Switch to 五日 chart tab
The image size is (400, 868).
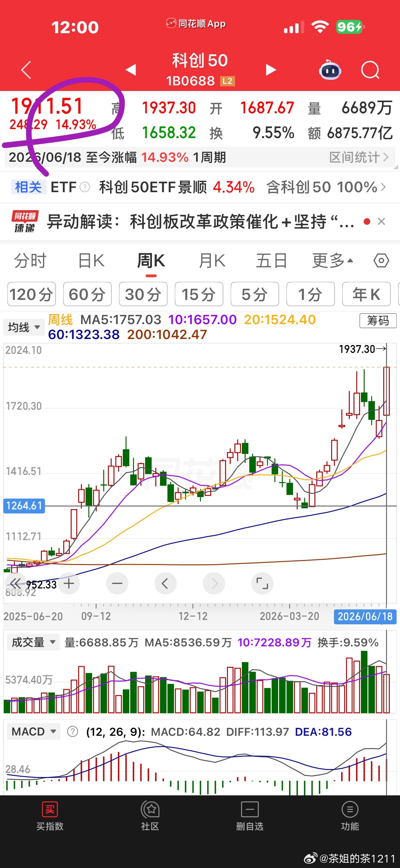click(x=271, y=260)
